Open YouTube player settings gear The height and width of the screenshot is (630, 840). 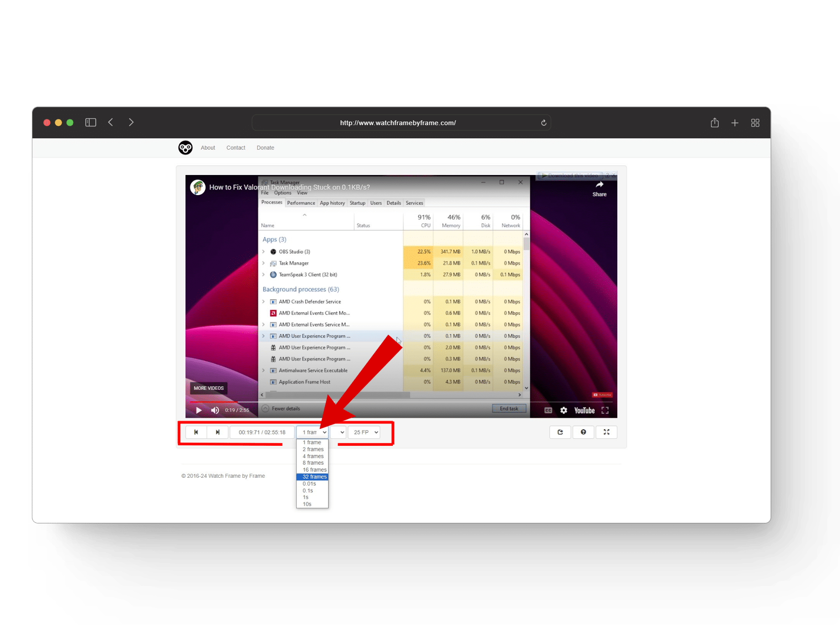pos(563,410)
